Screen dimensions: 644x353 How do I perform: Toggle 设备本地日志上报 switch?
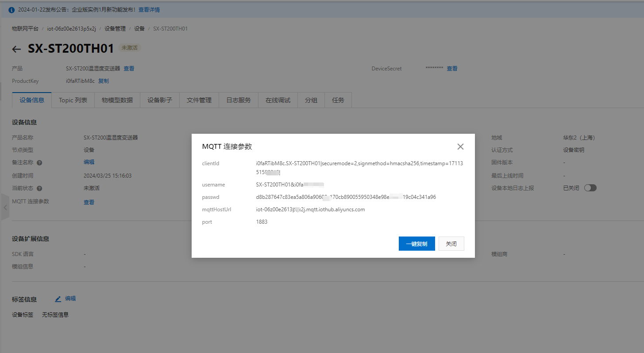coord(590,188)
